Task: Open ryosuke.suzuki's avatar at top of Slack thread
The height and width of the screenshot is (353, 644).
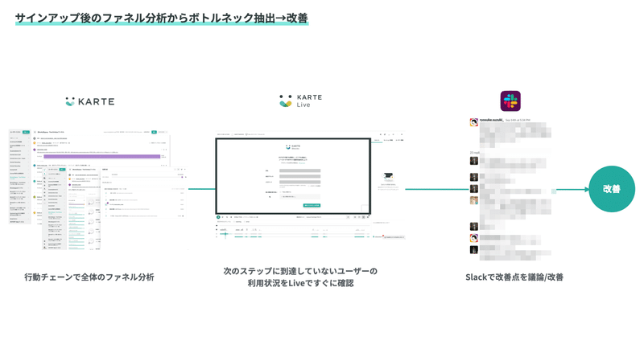Action: tap(473, 122)
